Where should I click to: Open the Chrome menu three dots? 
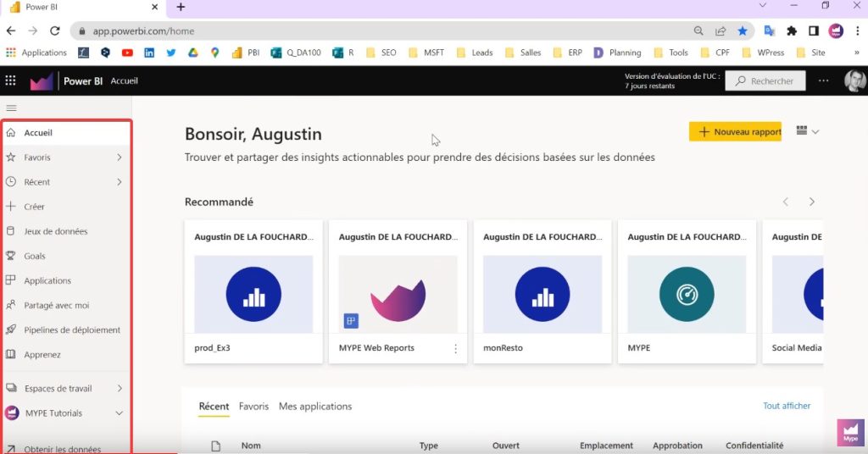(x=858, y=31)
